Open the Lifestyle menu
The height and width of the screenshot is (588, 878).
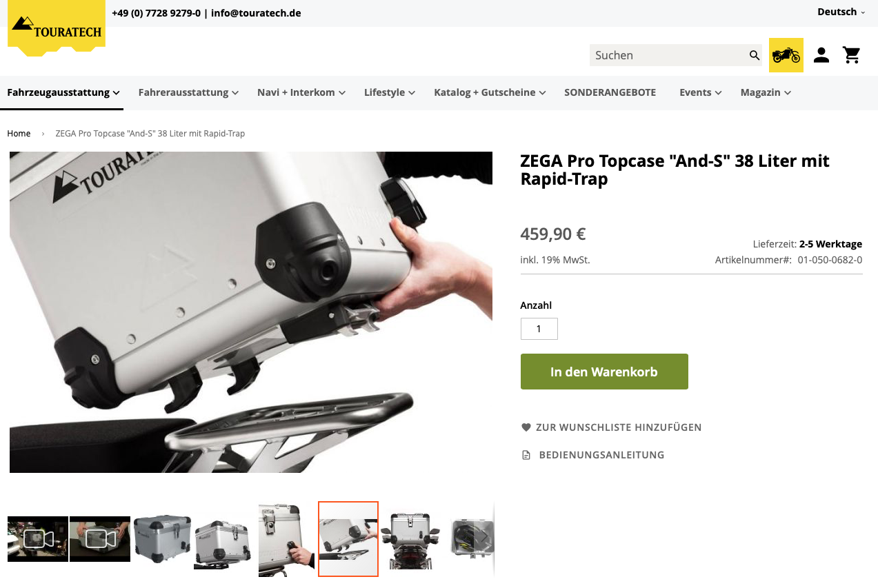pos(390,92)
